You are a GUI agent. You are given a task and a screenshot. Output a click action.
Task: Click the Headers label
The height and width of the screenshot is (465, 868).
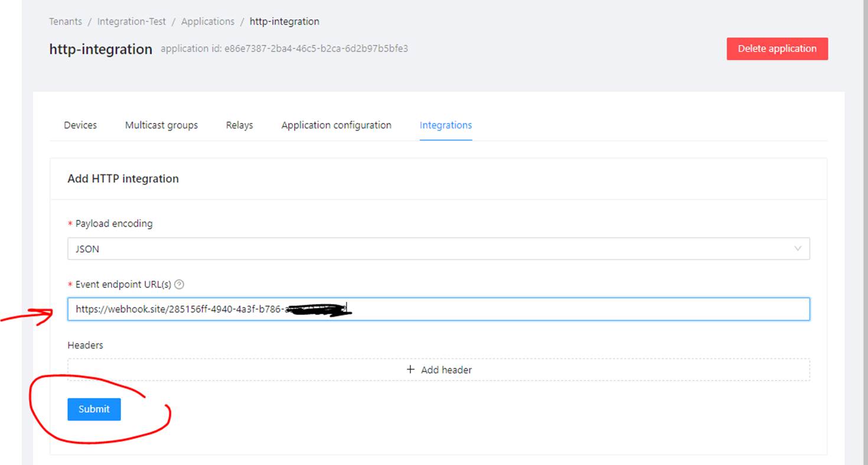point(86,345)
